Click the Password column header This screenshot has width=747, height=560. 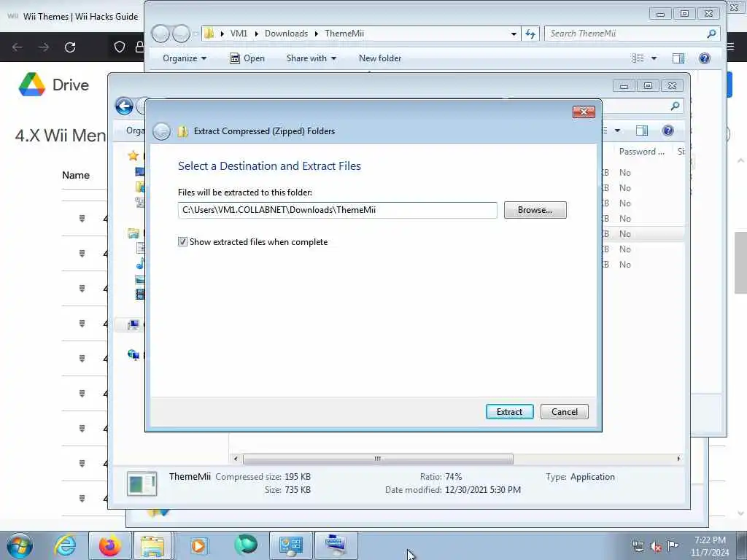click(x=641, y=152)
